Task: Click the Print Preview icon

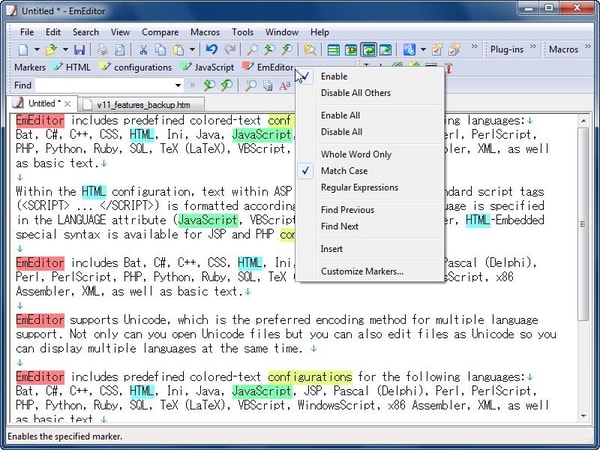Action: pos(120,50)
